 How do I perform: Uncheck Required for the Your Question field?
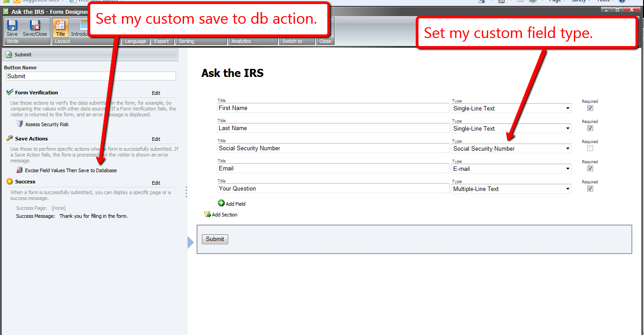click(x=590, y=189)
